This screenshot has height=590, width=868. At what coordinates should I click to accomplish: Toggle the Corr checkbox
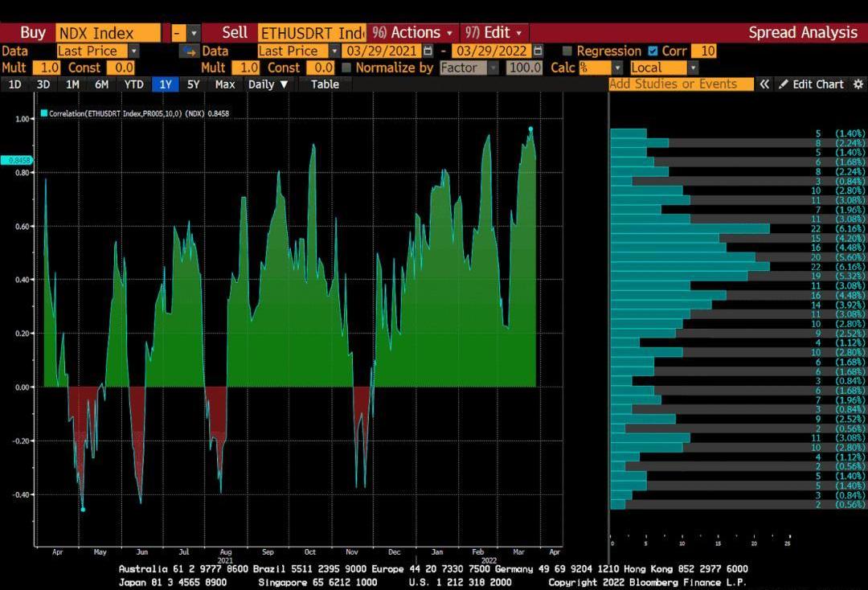[x=653, y=51]
